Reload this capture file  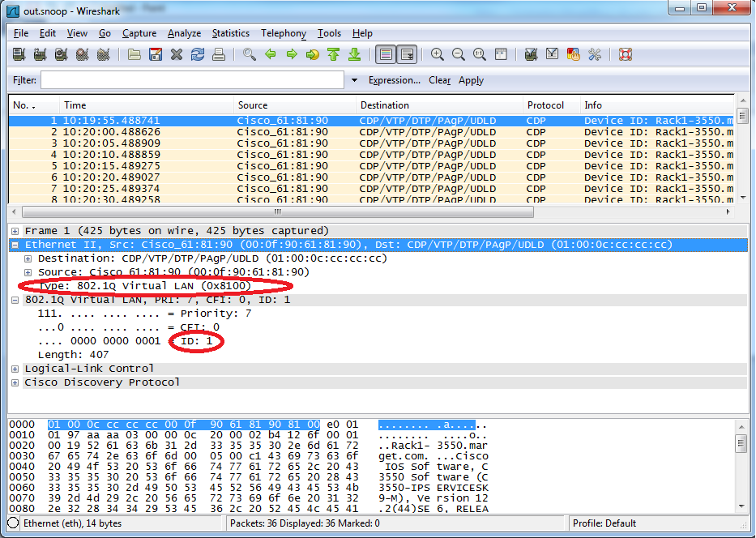click(x=198, y=54)
